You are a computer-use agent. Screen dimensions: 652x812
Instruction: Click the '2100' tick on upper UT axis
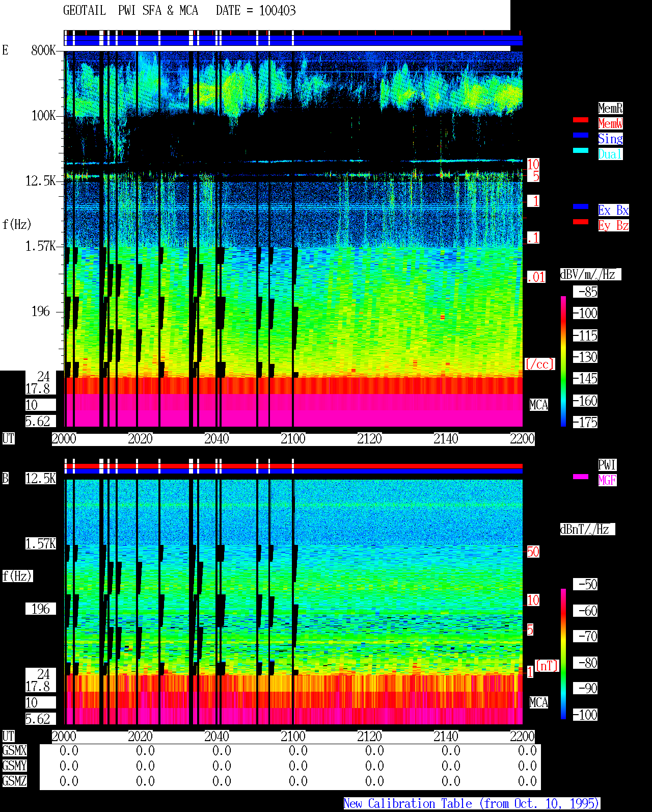pyautogui.click(x=293, y=438)
